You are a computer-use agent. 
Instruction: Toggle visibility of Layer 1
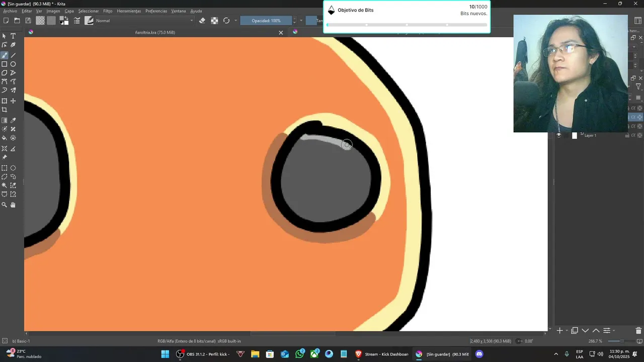tap(558, 135)
